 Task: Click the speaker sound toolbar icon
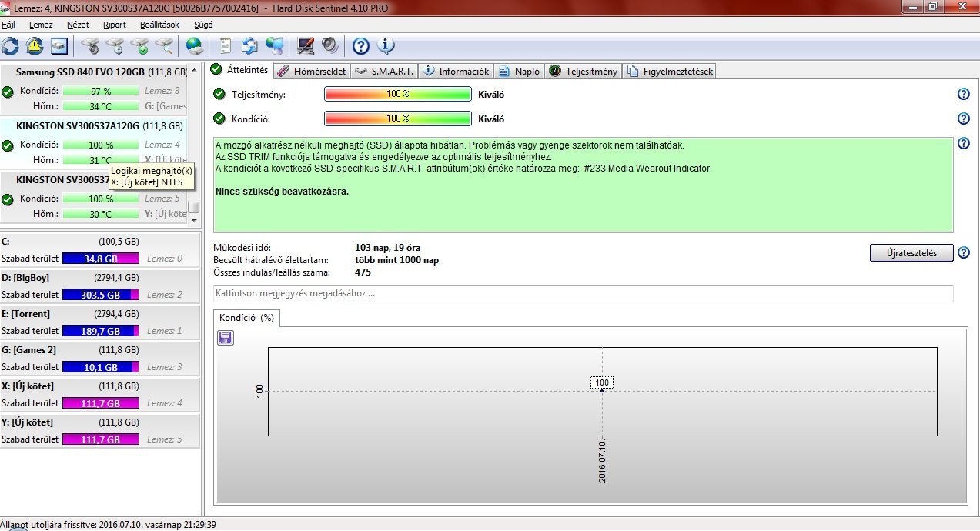click(x=330, y=46)
